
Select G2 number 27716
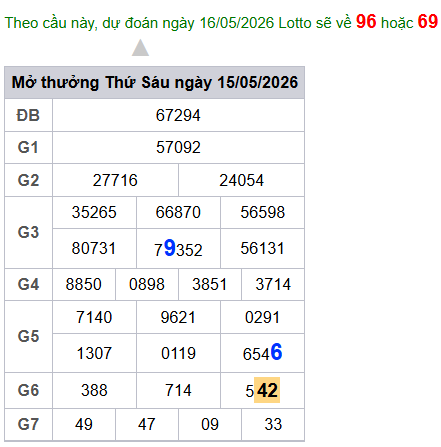click(115, 180)
